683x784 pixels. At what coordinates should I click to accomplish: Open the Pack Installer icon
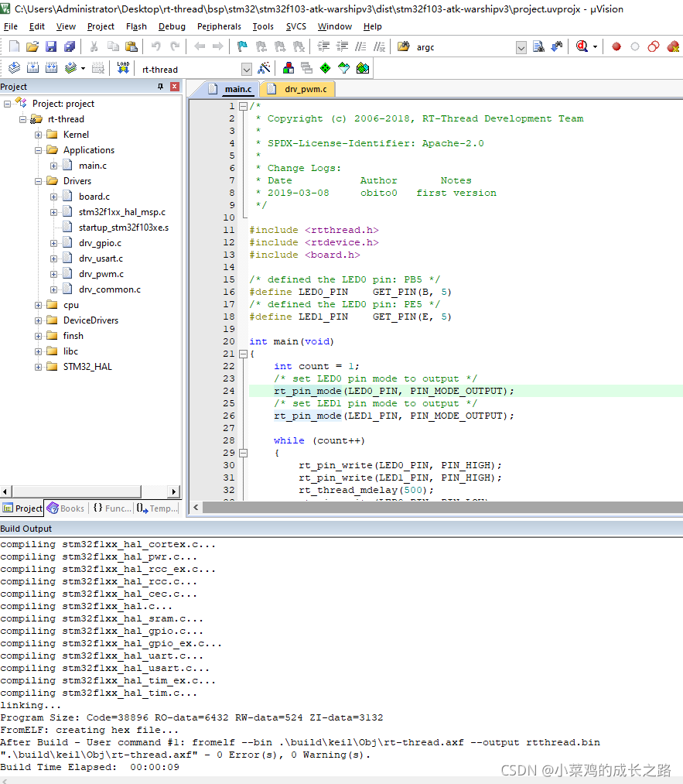point(363,68)
